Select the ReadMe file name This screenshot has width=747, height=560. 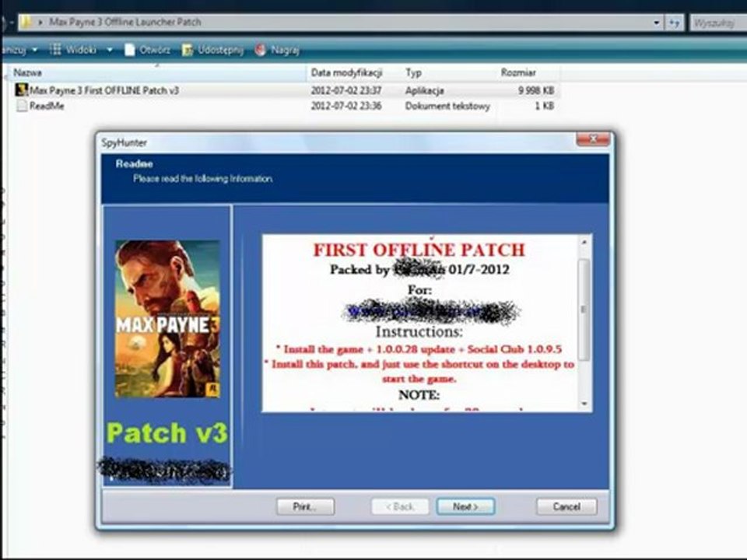click(x=47, y=106)
